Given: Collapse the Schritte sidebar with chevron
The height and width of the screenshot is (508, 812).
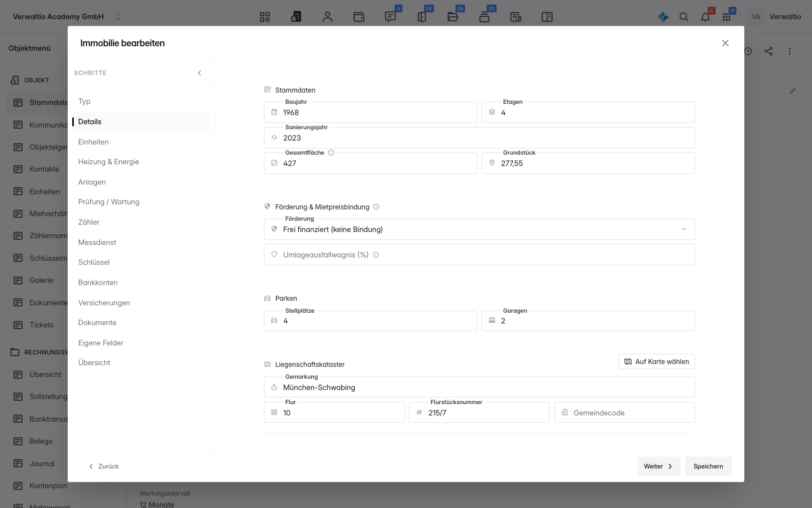Looking at the screenshot, I should [199, 73].
